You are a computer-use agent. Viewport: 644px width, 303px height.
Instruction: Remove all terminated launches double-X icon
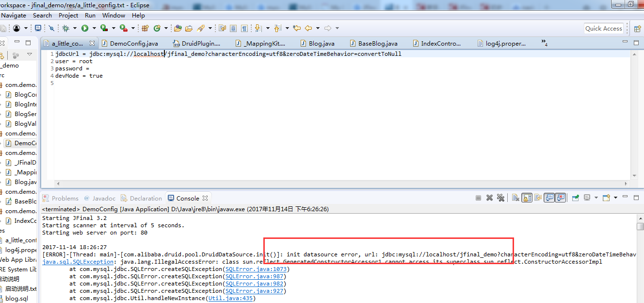point(501,198)
